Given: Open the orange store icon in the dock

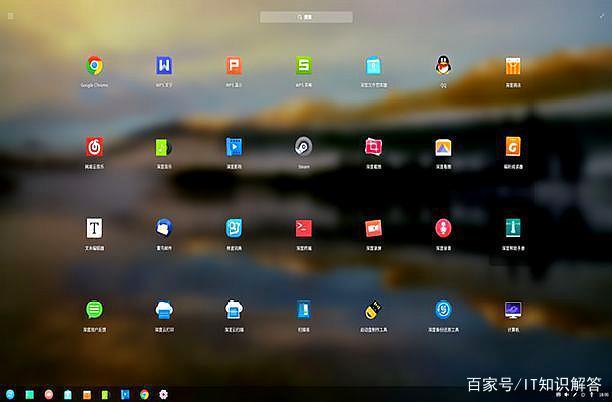Looking at the screenshot, I should click(87, 395).
